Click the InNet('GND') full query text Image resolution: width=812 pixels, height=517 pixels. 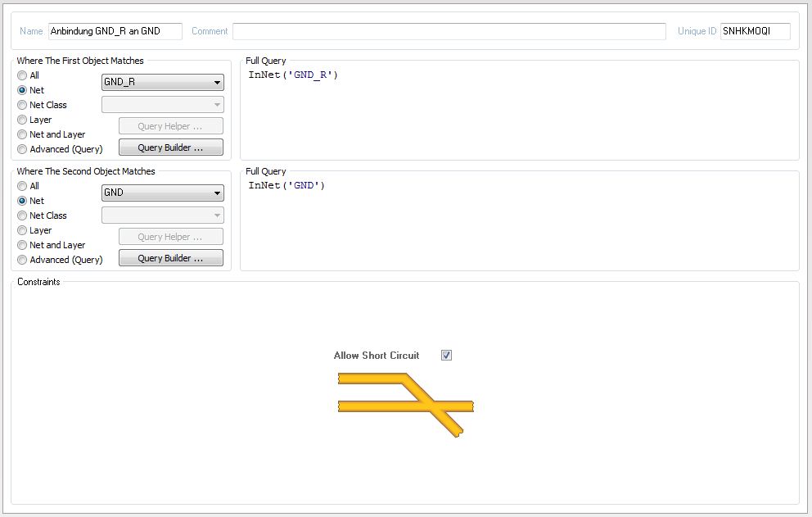coord(286,185)
